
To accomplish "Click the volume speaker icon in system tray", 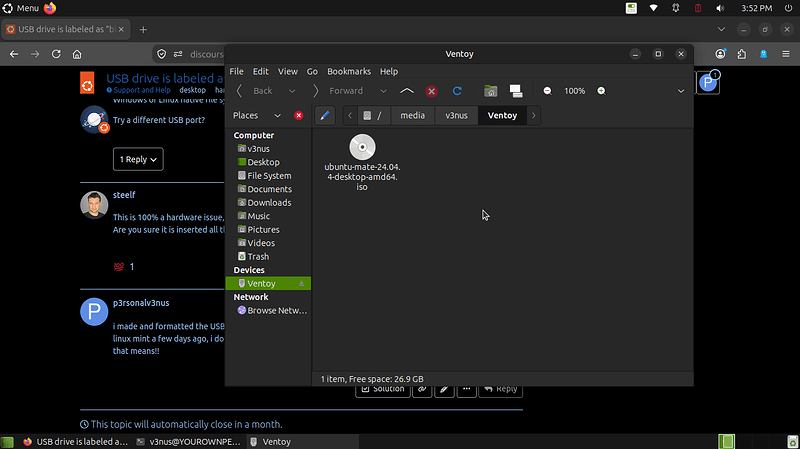I will tap(720, 8).
